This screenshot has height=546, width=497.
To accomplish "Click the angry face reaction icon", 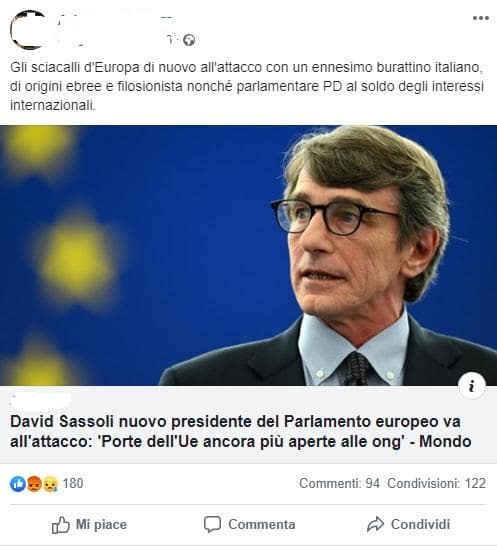I will point(34,484).
